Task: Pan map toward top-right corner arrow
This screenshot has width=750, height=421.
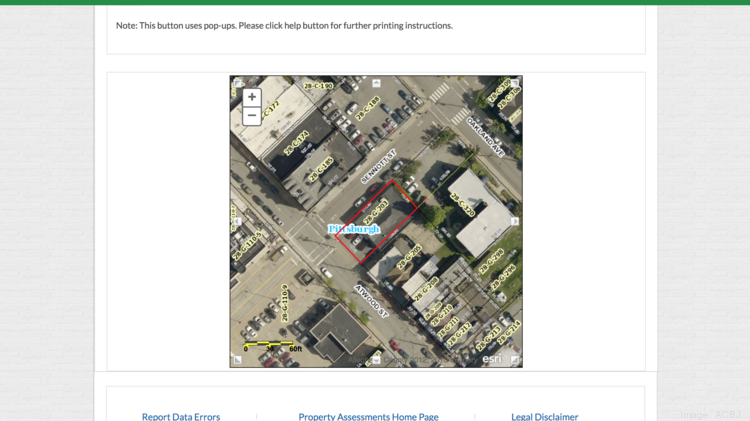Action: coord(515,83)
